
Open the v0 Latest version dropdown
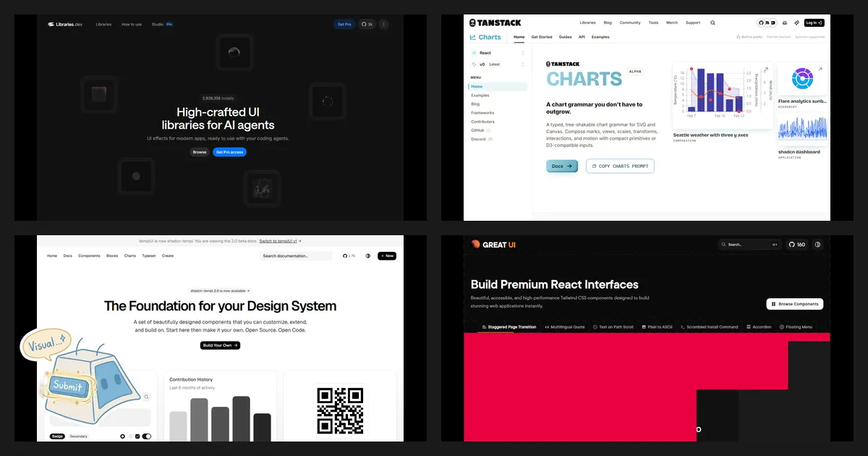tap(498, 64)
